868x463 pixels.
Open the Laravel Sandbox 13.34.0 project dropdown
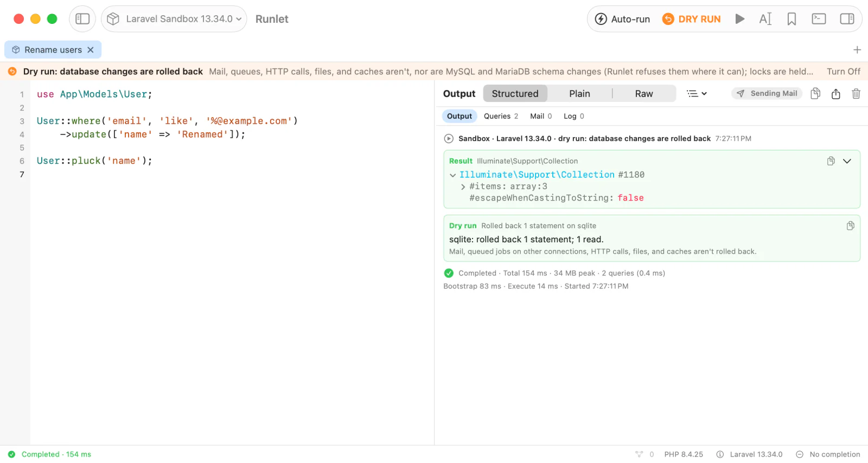point(174,19)
